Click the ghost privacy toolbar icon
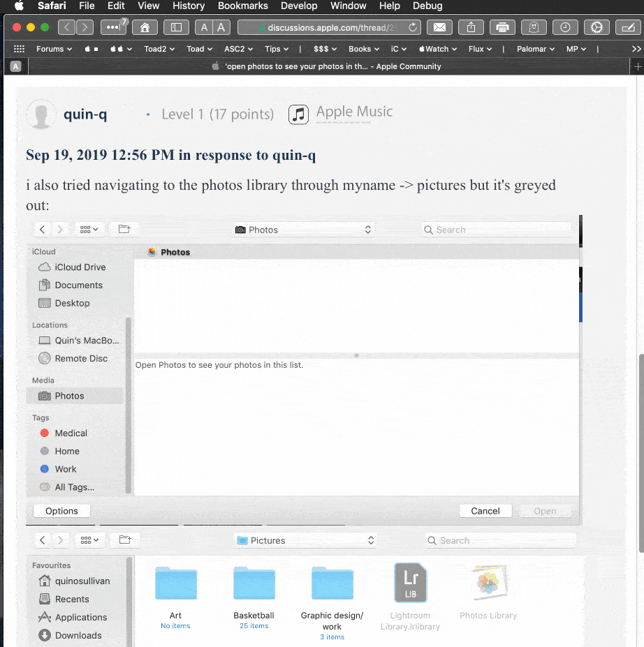This screenshot has width=644, height=647. pyautogui.click(x=534, y=28)
